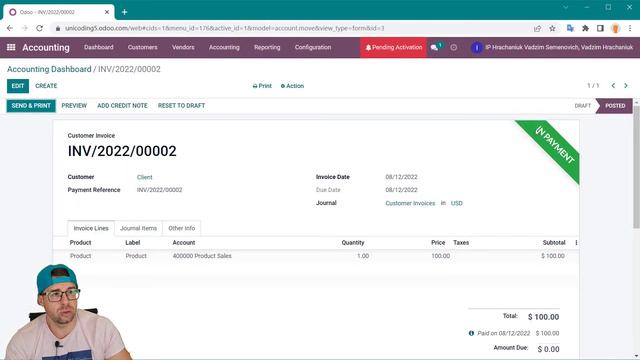This screenshot has width=640, height=360.
Task: Click the SEND & PRINT button
Action: [31, 106]
